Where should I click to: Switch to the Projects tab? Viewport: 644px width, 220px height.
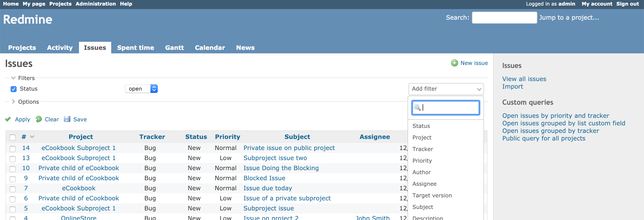[x=22, y=48]
